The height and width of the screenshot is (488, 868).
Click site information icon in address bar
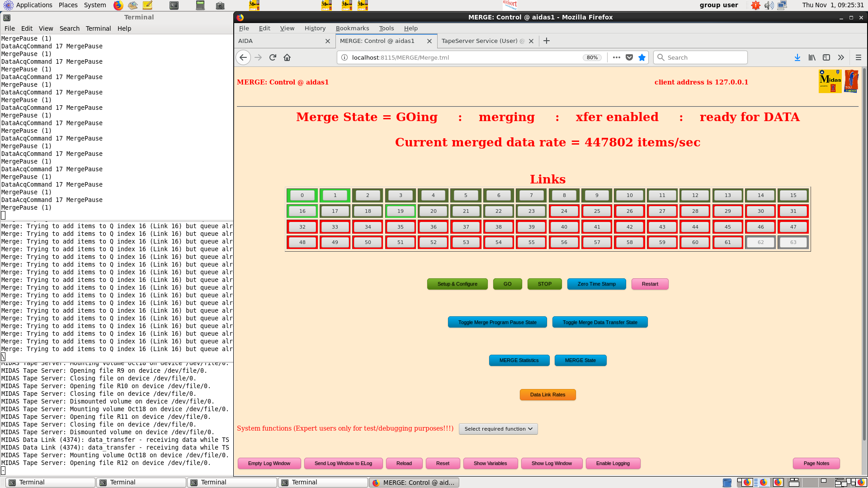tap(344, 57)
